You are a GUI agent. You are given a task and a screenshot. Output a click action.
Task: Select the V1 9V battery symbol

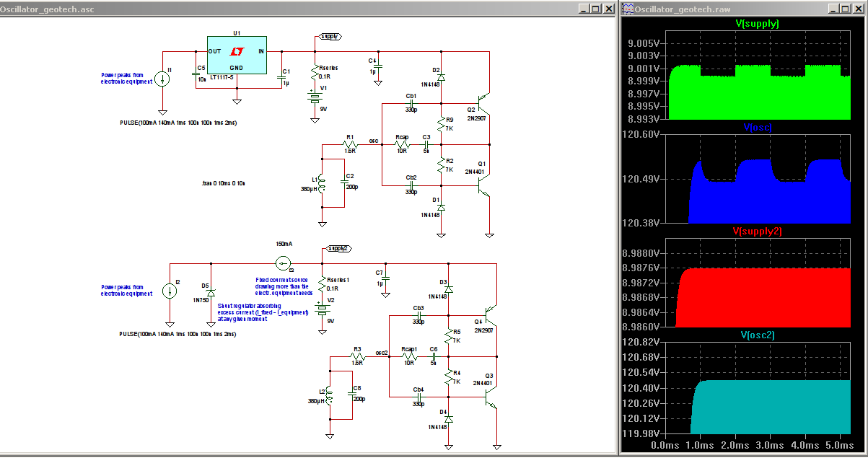pyautogui.click(x=315, y=99)
